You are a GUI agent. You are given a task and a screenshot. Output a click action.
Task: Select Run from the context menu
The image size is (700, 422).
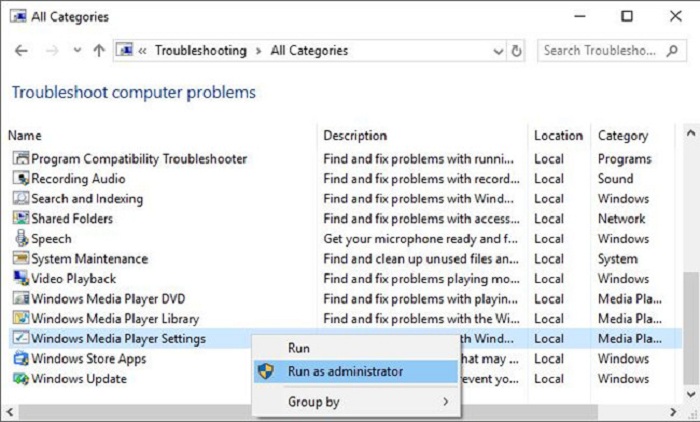[x=299, y=348]
